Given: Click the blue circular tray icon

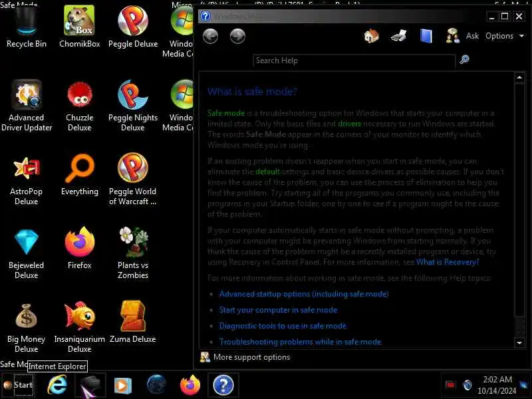Looking at the screenshot, I should [x=467, y=385].
